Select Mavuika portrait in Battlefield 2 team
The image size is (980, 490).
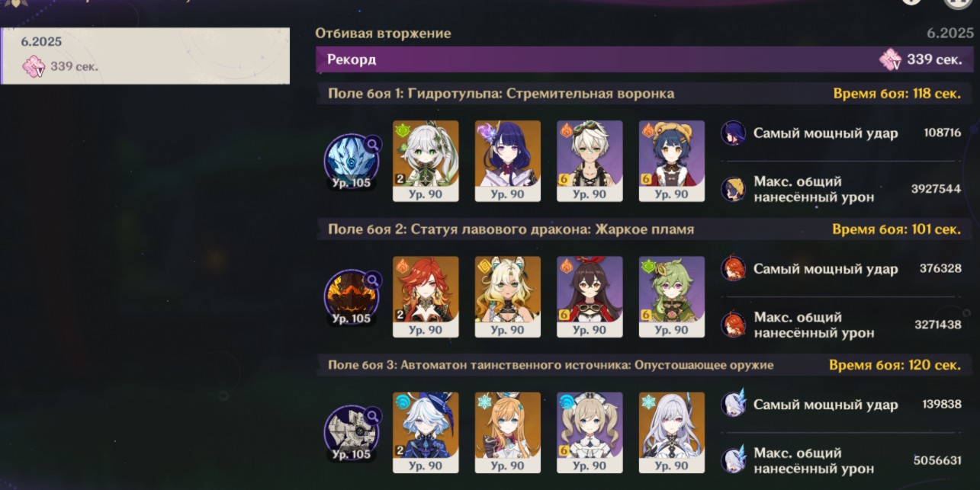426,296
